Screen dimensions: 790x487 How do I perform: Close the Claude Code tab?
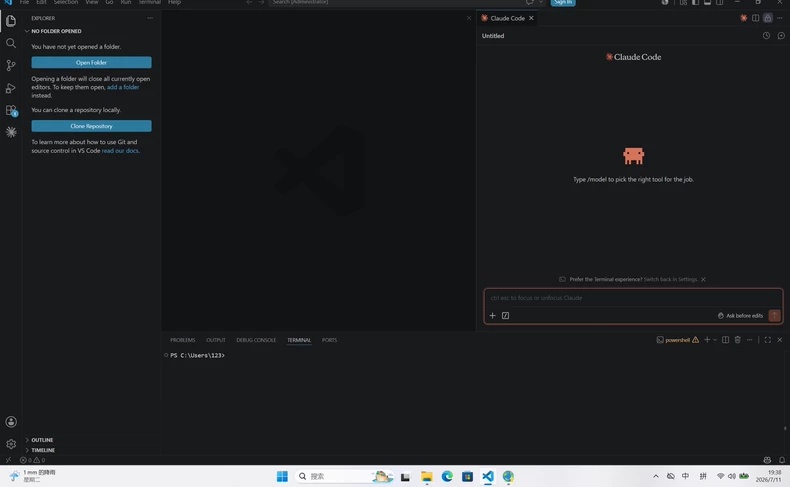[531, 18]
